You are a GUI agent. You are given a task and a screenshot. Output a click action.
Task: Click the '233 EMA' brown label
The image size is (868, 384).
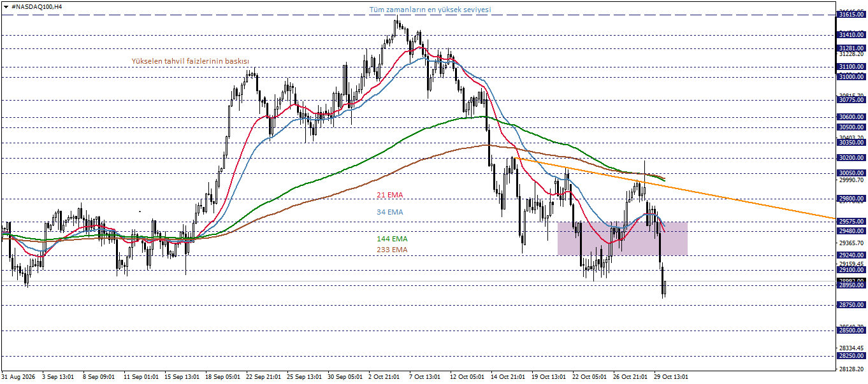392,250
